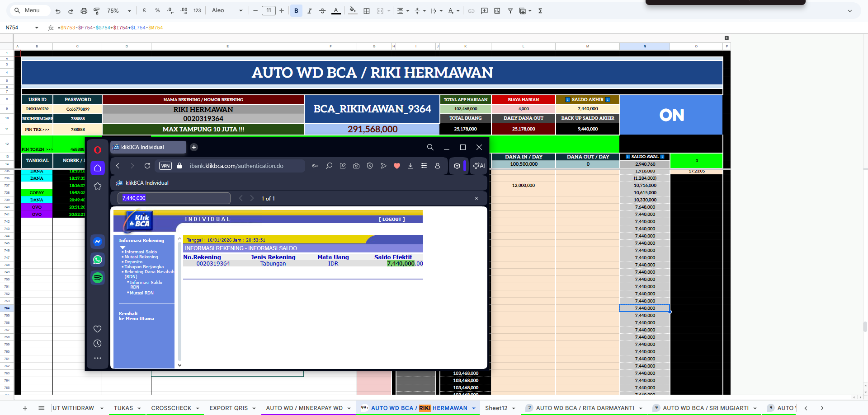The width and height of the screenshot is (868, 415).
Task: Open Opera bookmarks star in sidebar
Action: click(x=98, y=186)
